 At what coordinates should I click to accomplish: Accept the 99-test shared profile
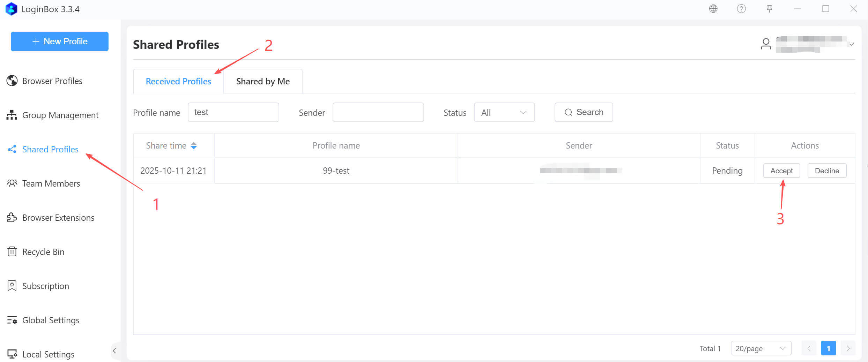781,171
